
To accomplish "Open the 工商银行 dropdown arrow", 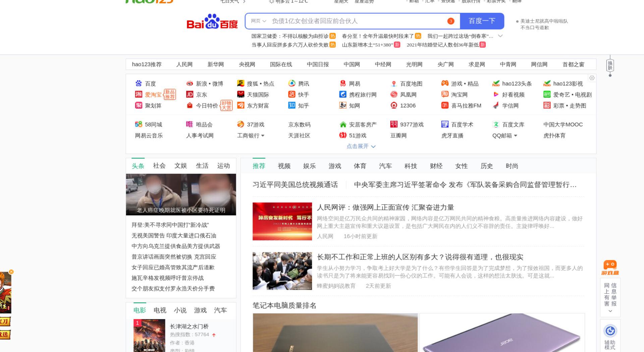I will point(263,136).
